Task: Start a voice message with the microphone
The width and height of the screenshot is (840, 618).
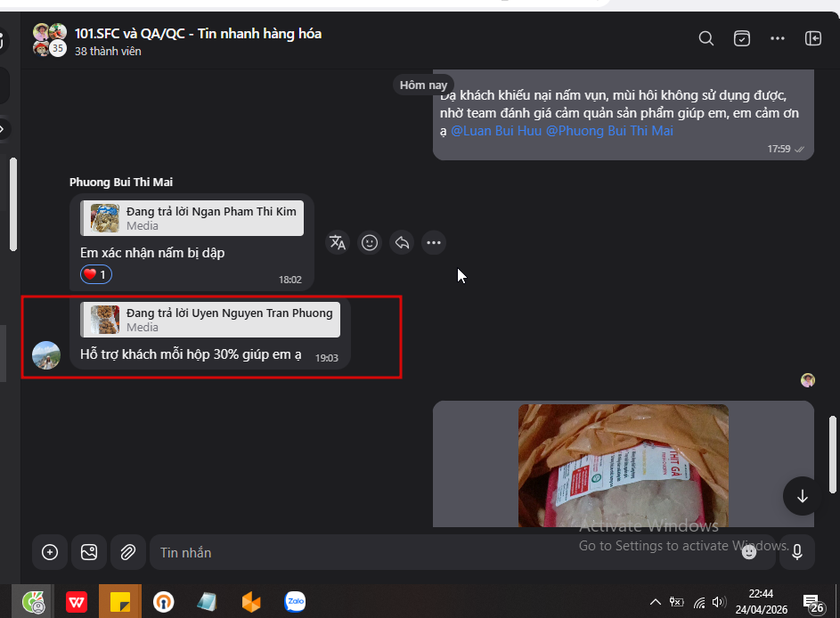Action: 797,552
